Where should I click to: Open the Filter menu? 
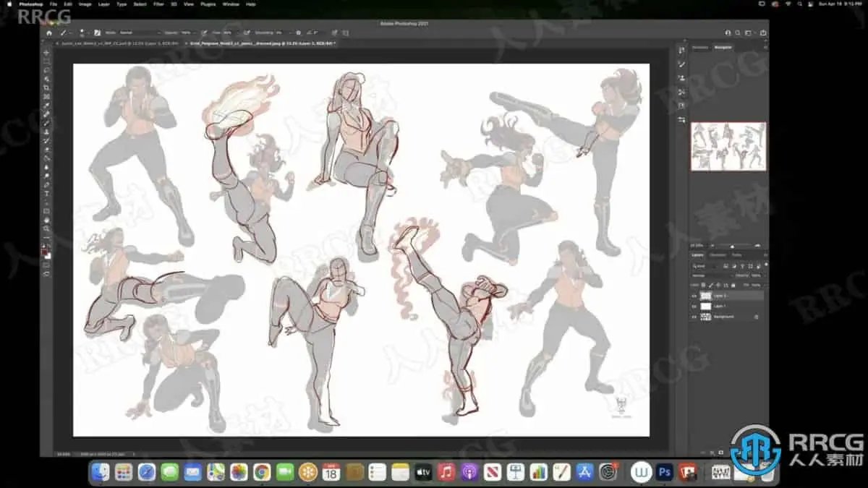158,4
